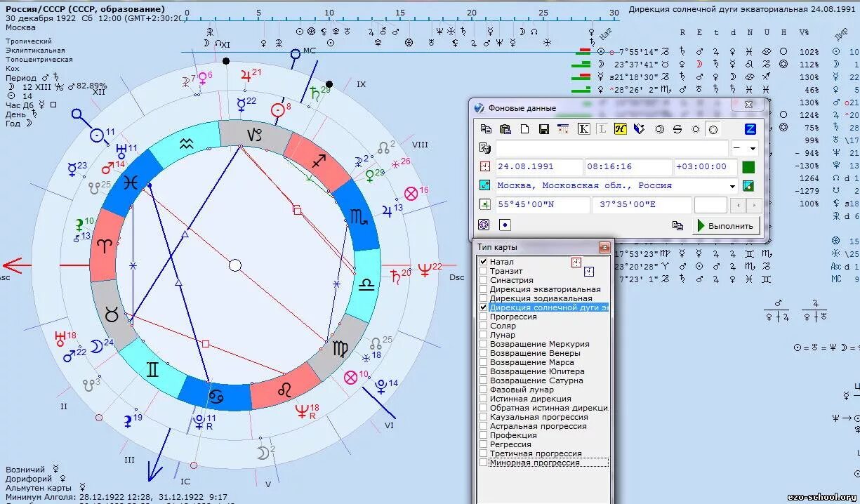Click the chart center circle
Screen dimensions: 860x504
tap(235, 265)
